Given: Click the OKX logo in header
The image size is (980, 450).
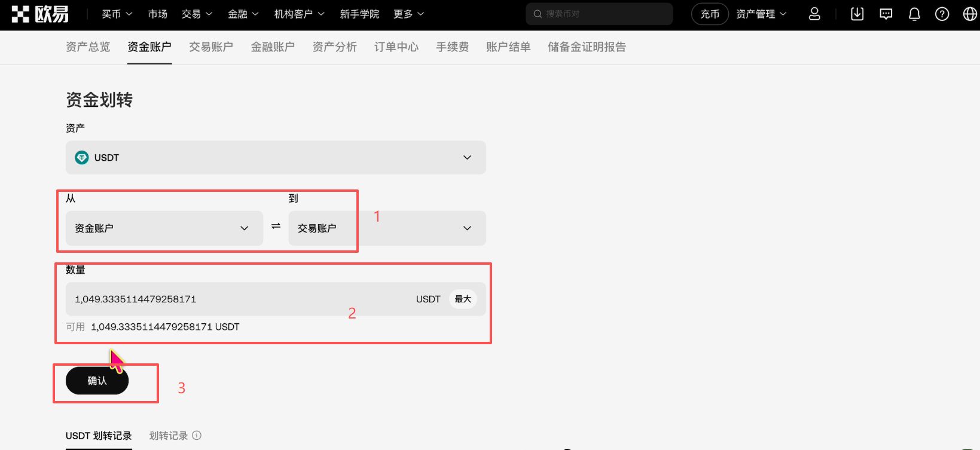Looking at the screenshot, I should click(40, 14).
